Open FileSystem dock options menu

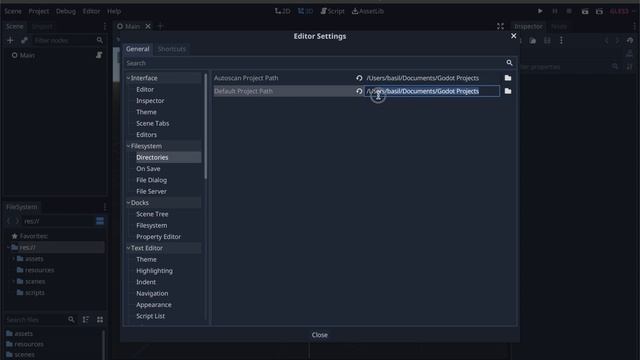(105, 207)
